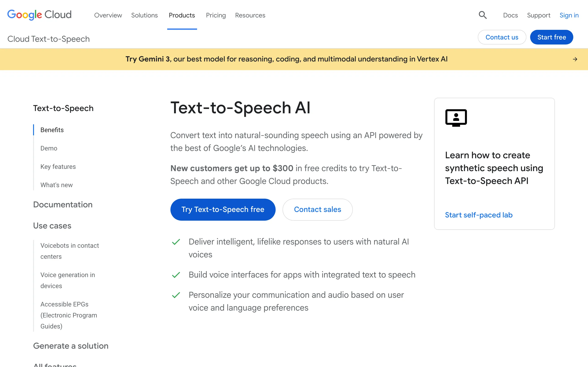Open the Resources navigation dropdown

(x=250, y=15)
